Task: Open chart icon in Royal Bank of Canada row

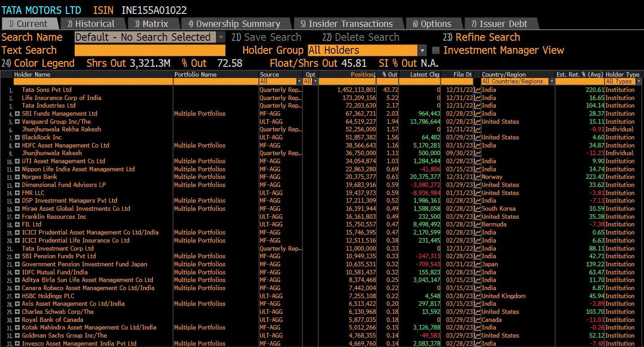Action: pos(478,320)
